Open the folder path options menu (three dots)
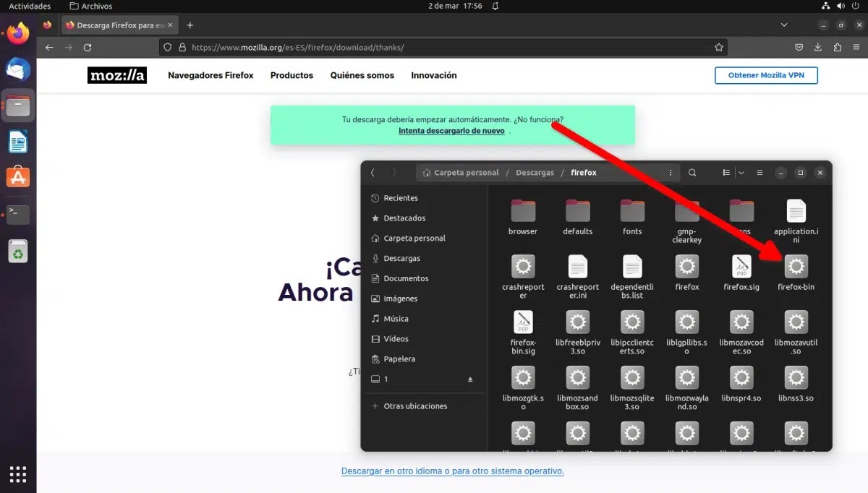Screen dimensions: 868x493 [x=671, y=173]
